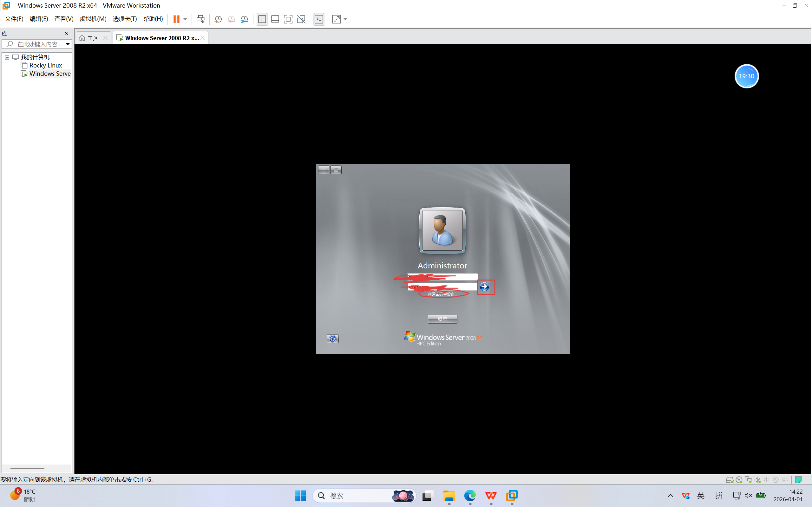
Task: Enter full screen mode
Action: click(288, 19)
